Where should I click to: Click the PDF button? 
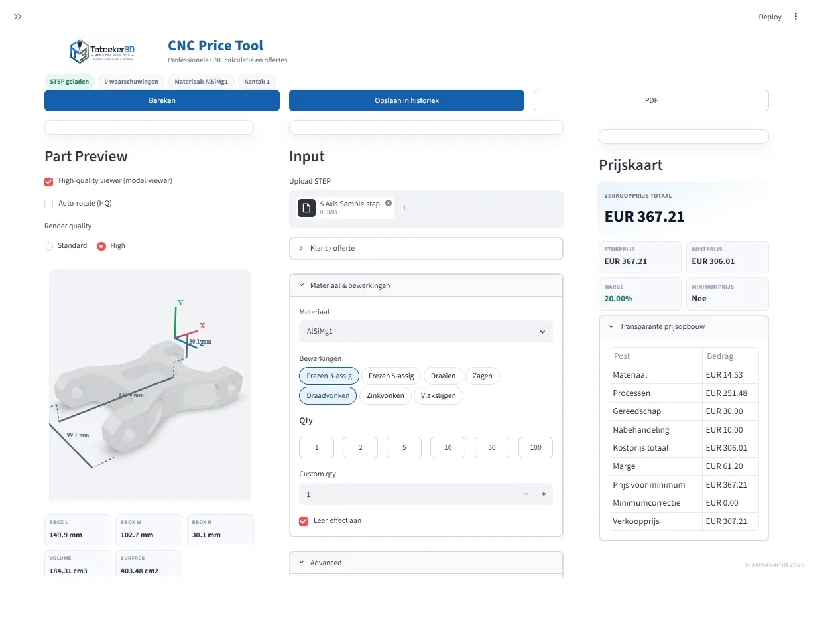pos(651,101)
